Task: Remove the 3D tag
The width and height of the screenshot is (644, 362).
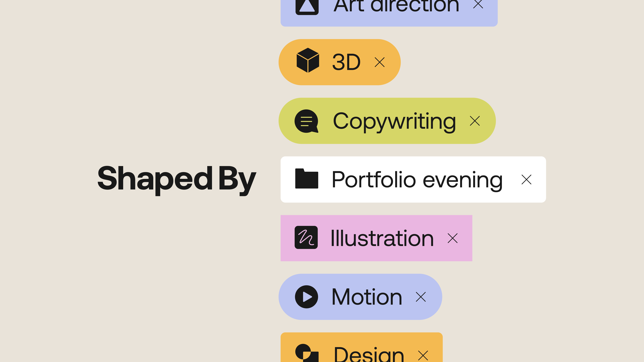Action: point(379,62)
